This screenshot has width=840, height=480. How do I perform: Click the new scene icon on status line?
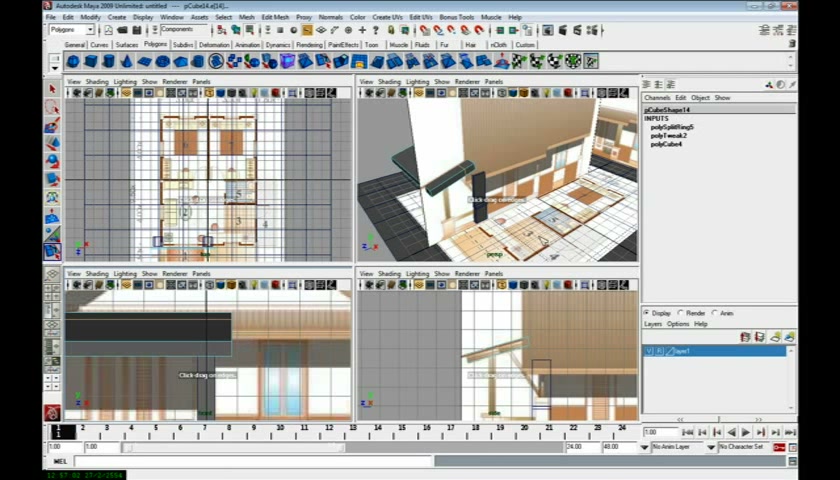coord(108,31)
